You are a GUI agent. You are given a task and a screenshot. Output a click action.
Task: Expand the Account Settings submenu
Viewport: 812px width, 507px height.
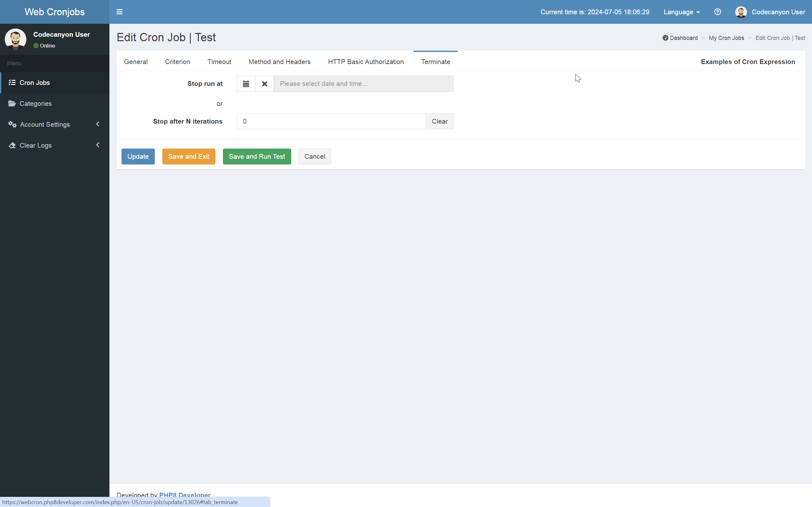97,124
